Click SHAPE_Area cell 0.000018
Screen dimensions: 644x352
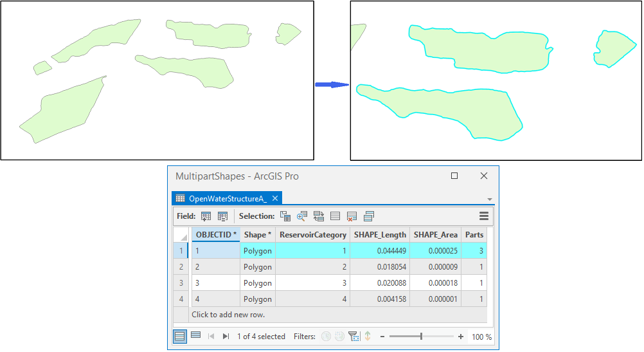click(x=435, y=283)
